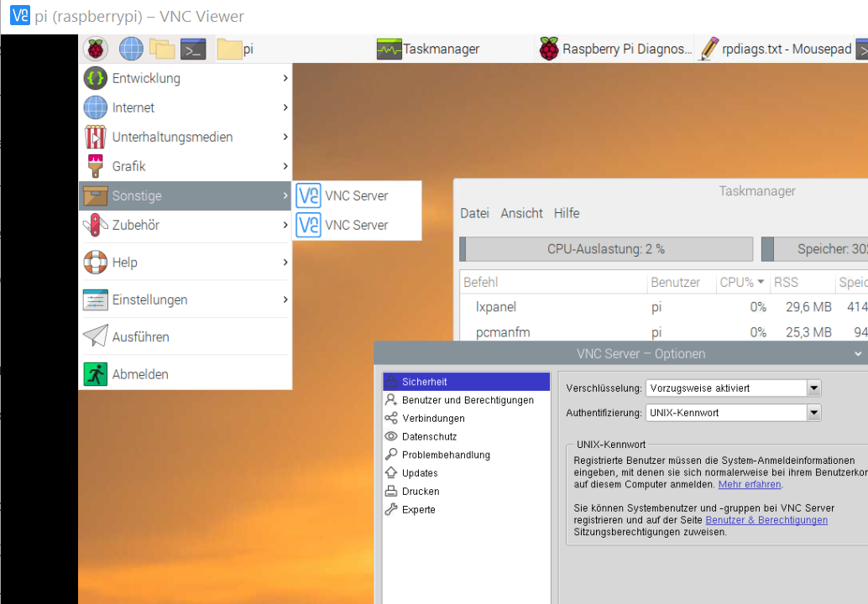Viewport: 868px width, 604px height.
Task: Launch the web browser globe icon
Action: [x=131, y=49]
